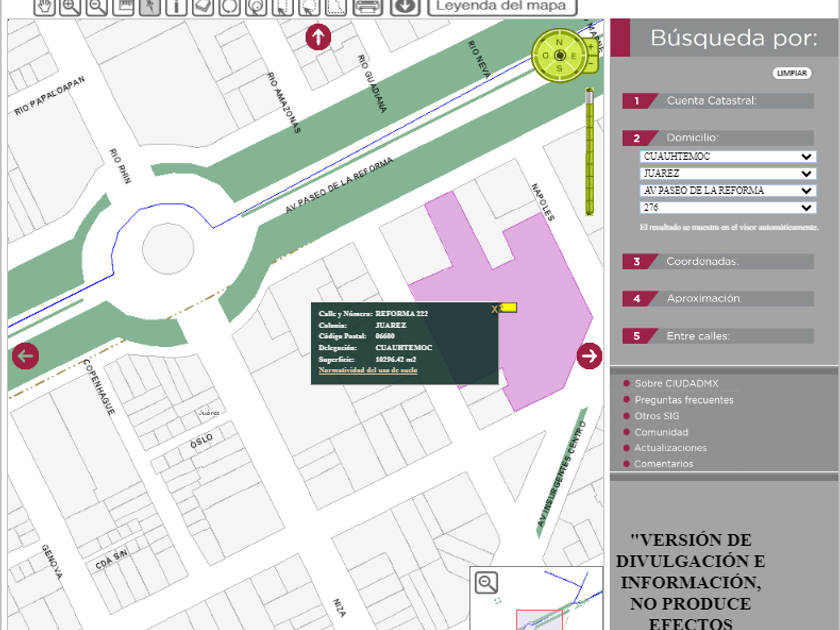Screen dimensions: 840x630
Task: Click compass minus zoom button
Action: point(591,64)
